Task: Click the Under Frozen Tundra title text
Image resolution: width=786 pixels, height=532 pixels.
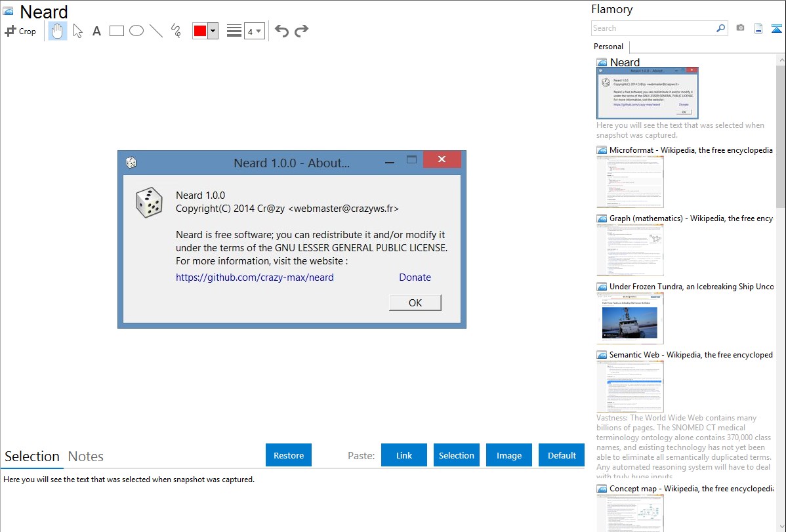Action: [x=692, y=286]
